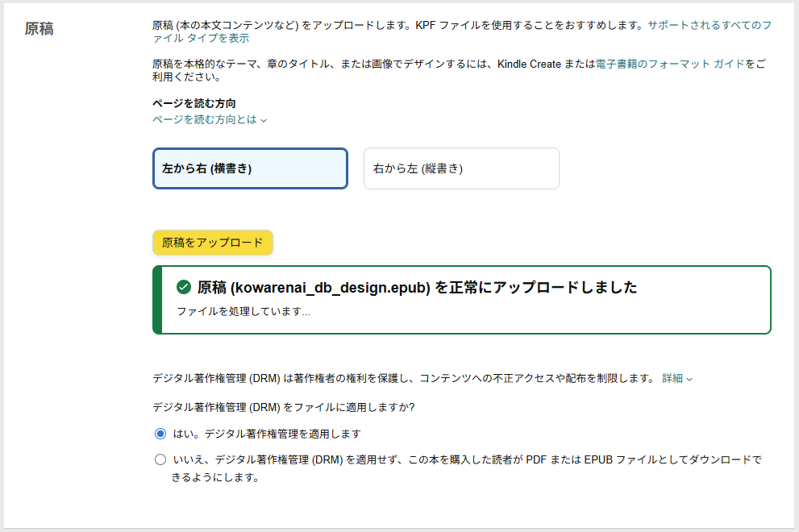Click chevron beside ページを読む方向とは

(264, 120)
